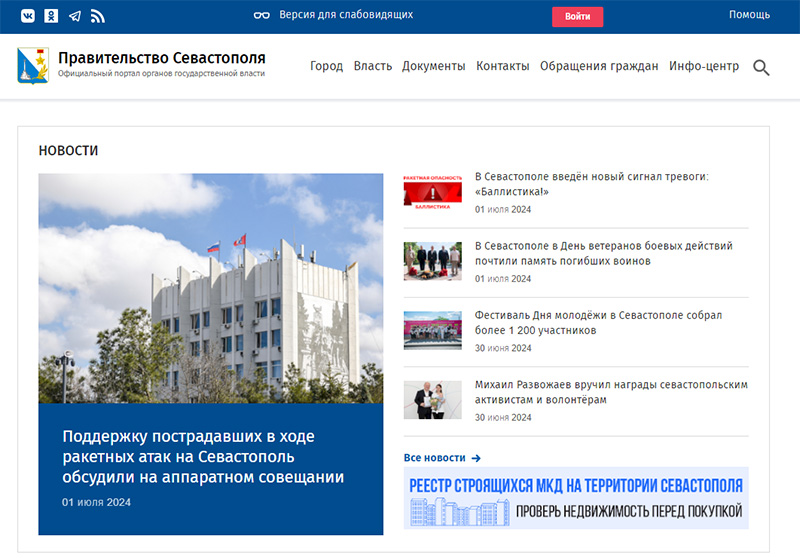Read news 'В Севастополе введён новый сигнал тревоги'
The width and height of the screenshot is (800, 558).
pos(592,184)
